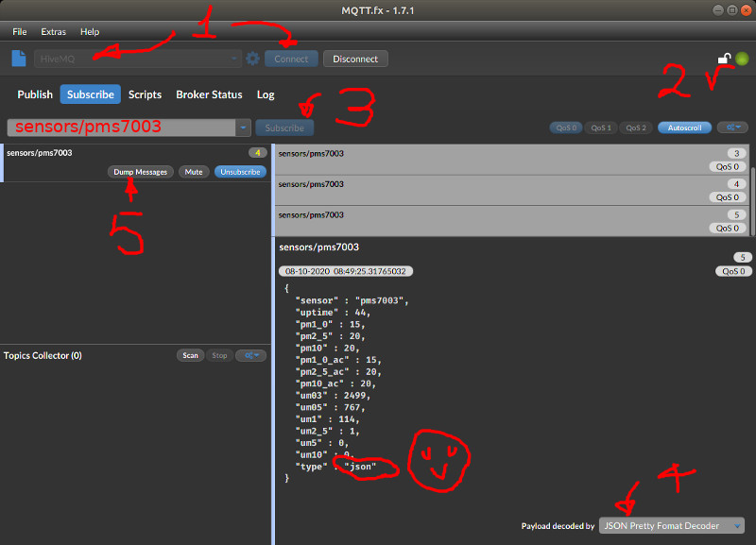The height and width of the screenshot is (545, 756).
Task: Click Dump Messages for sensors/pms7003
Action: coord(140,172)
